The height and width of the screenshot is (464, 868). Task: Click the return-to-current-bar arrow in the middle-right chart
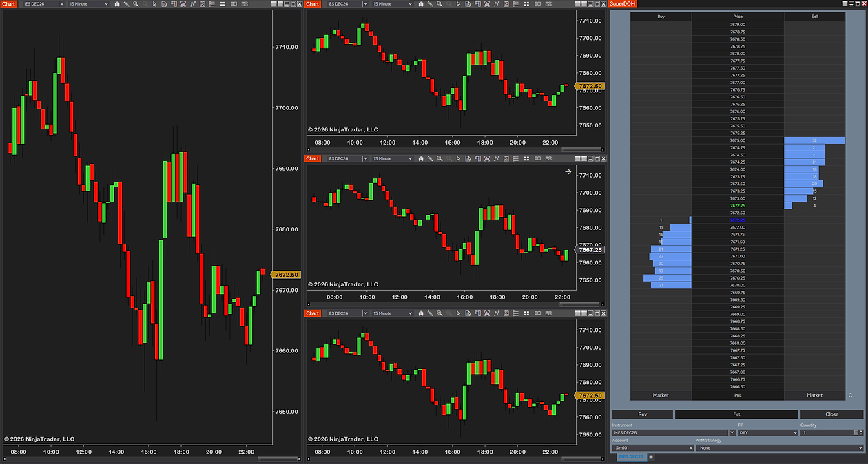568,172
